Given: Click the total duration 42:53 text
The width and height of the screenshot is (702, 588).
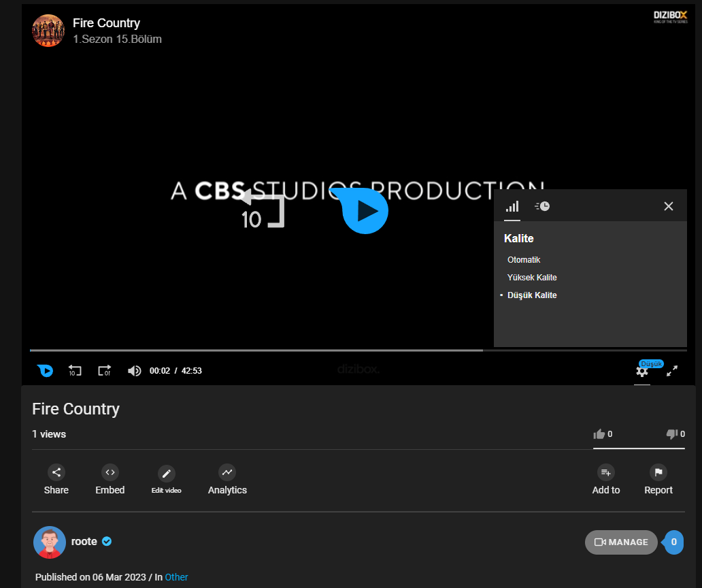Looking at the screenshot, I should click(x=192, y=371).
